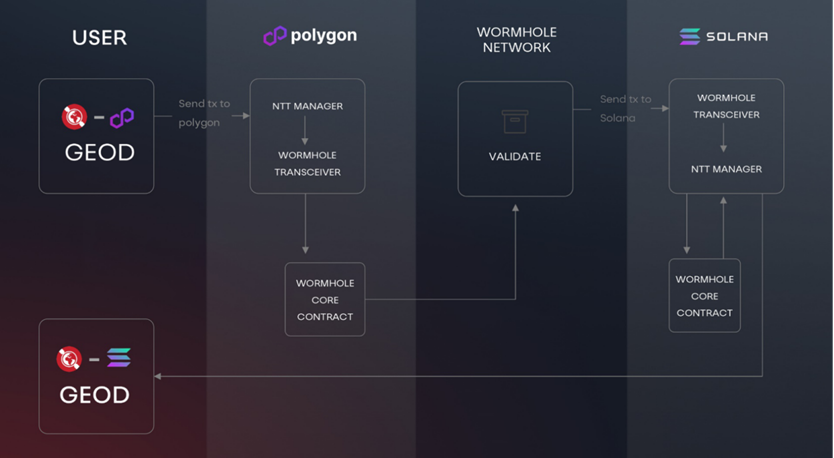This screenshot has height=458, width=834.
Task: Click NTT MANAGER text in the Polygon box
Action: coord(307,106)
